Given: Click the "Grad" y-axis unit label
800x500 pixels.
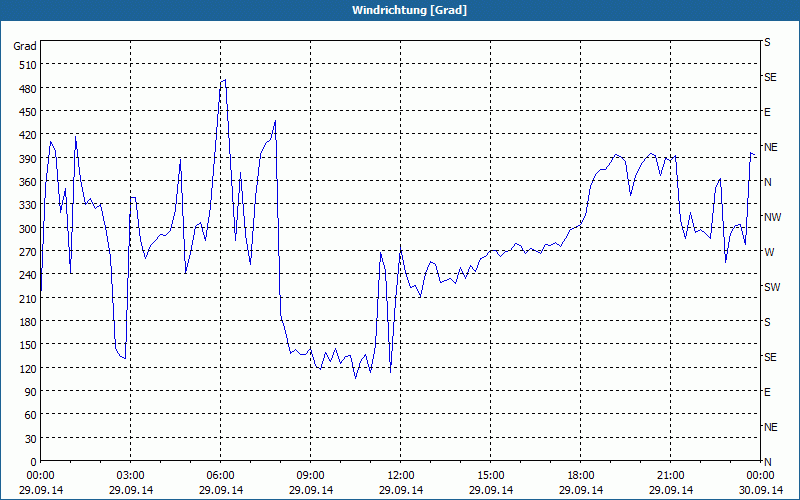Looking at the screenshot, I should (x=25, y=46).
